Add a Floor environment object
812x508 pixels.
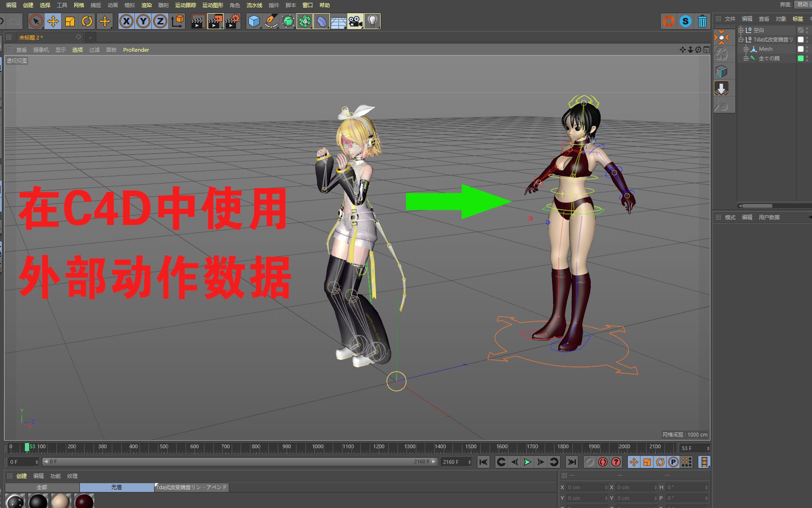339,21
